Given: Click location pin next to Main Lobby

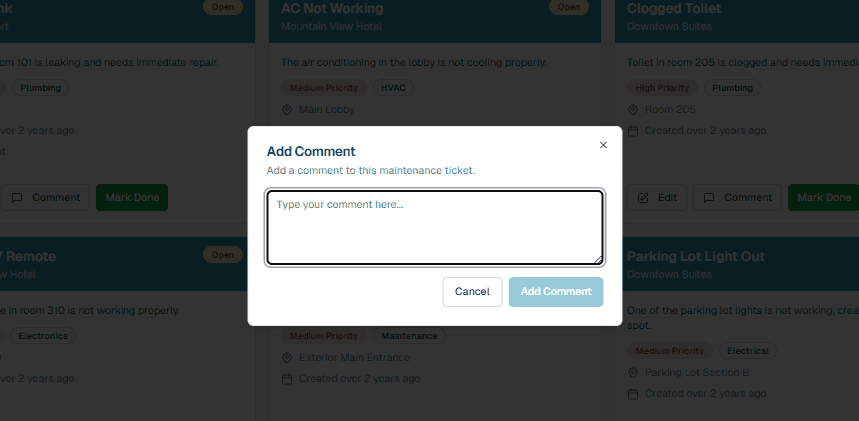Looking at the screenshot, I should [x=286, y=110].
